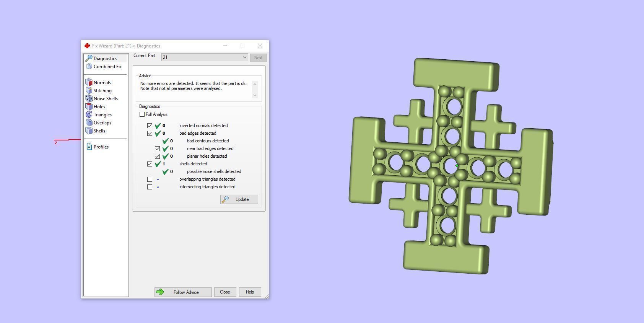Image resolution: width=644 pixels, height=323 pixels.
Task: Open the Help button
Action: tap(250, 292)
